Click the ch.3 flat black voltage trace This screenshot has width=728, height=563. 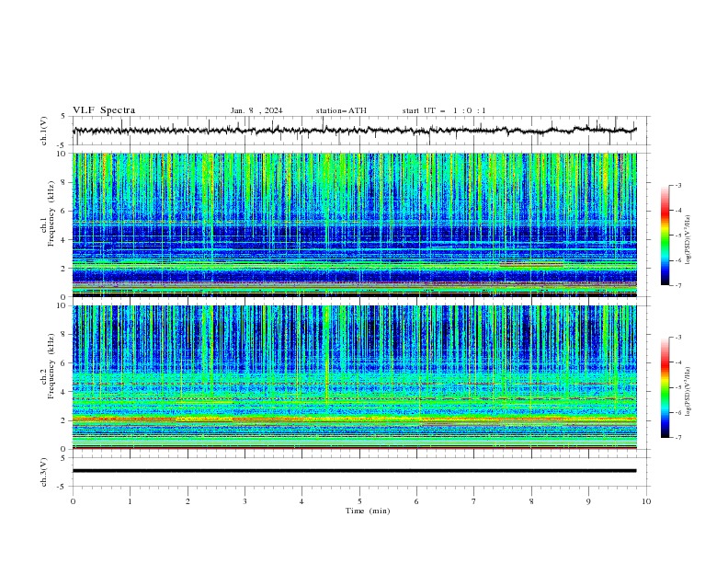point(355,471)
